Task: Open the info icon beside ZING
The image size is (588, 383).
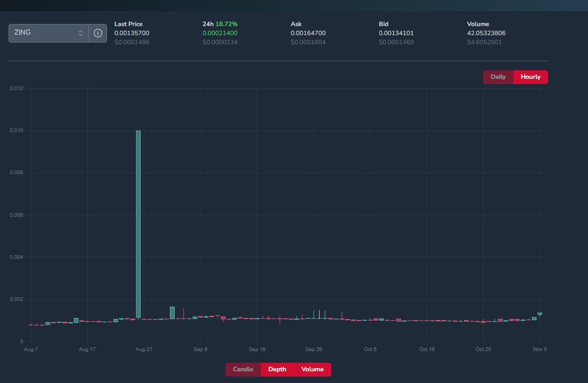Action: coord(97,33)
